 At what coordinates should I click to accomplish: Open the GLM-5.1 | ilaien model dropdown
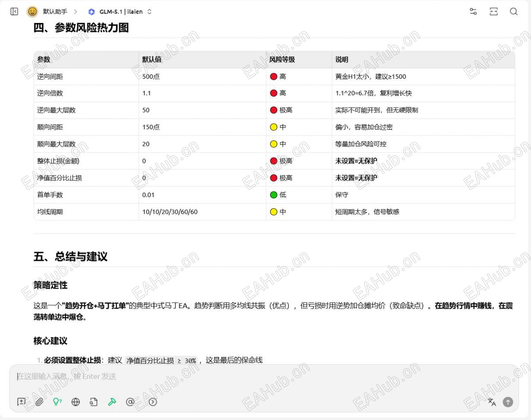pos(120,12)
